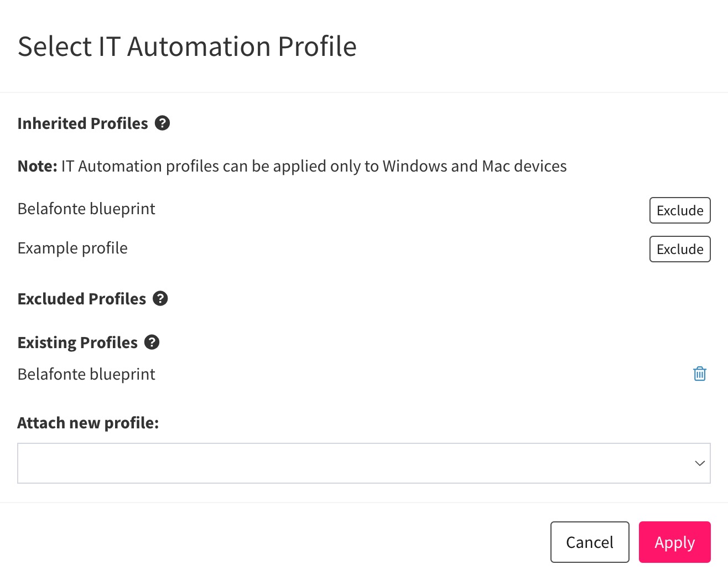View help for Existing Profiles

point(152,342)
